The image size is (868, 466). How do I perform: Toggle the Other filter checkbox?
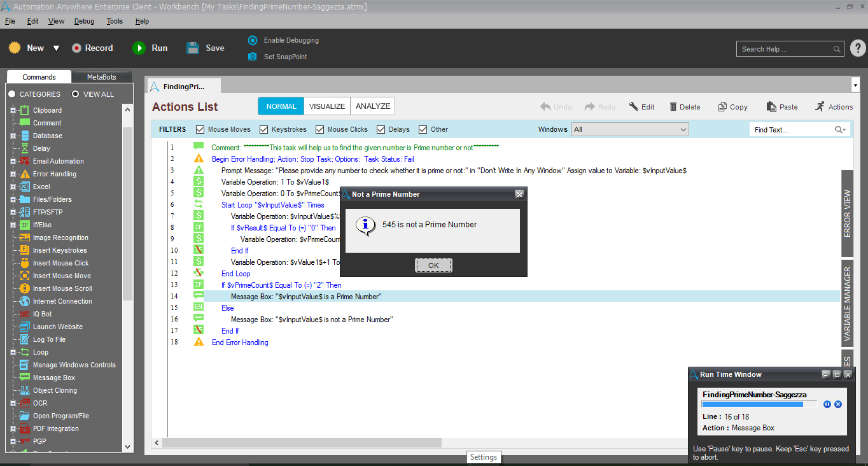423,129
